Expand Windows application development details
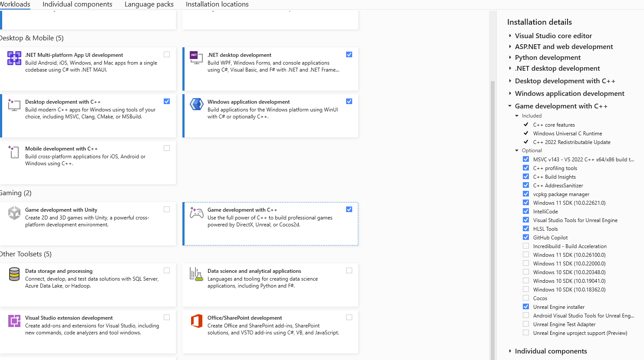Screen dimensions: 644x360 510,93
